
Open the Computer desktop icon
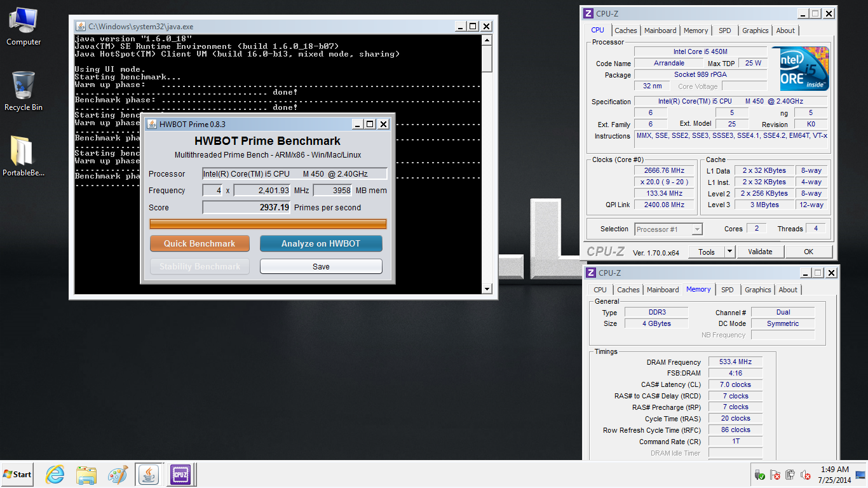(24, 27)
